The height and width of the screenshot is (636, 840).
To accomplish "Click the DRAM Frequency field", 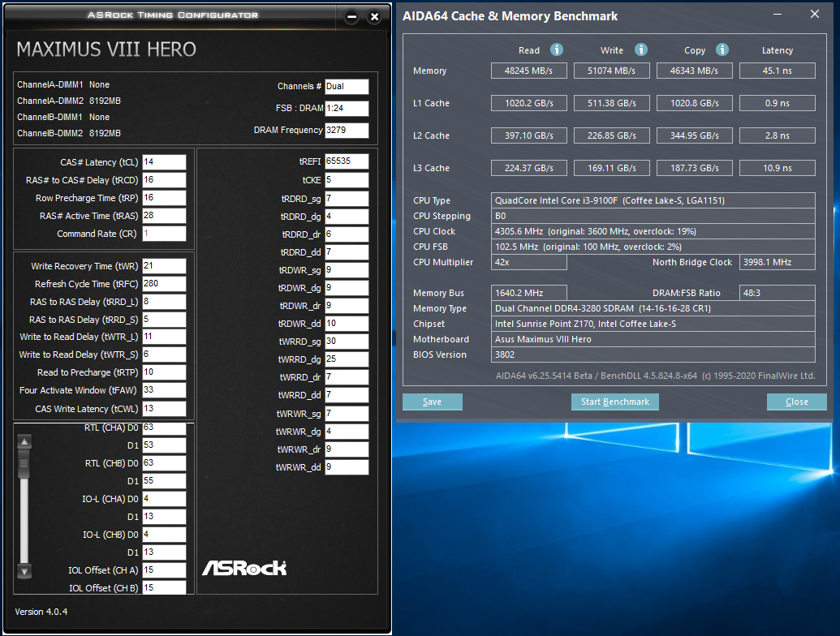I will tap(347, 130).
